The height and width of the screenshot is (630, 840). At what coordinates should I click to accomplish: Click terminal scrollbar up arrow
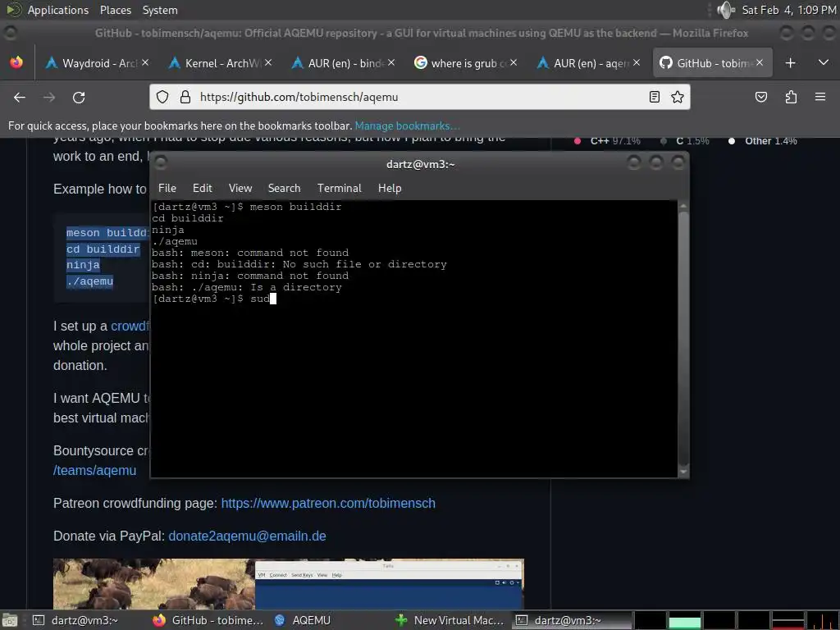[683, 206]
